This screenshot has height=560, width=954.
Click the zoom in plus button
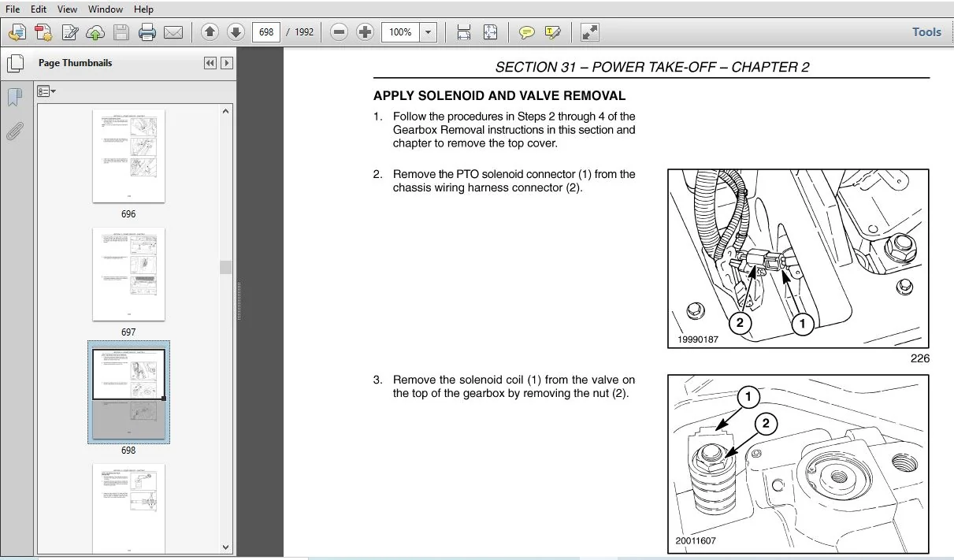point(365,32)
